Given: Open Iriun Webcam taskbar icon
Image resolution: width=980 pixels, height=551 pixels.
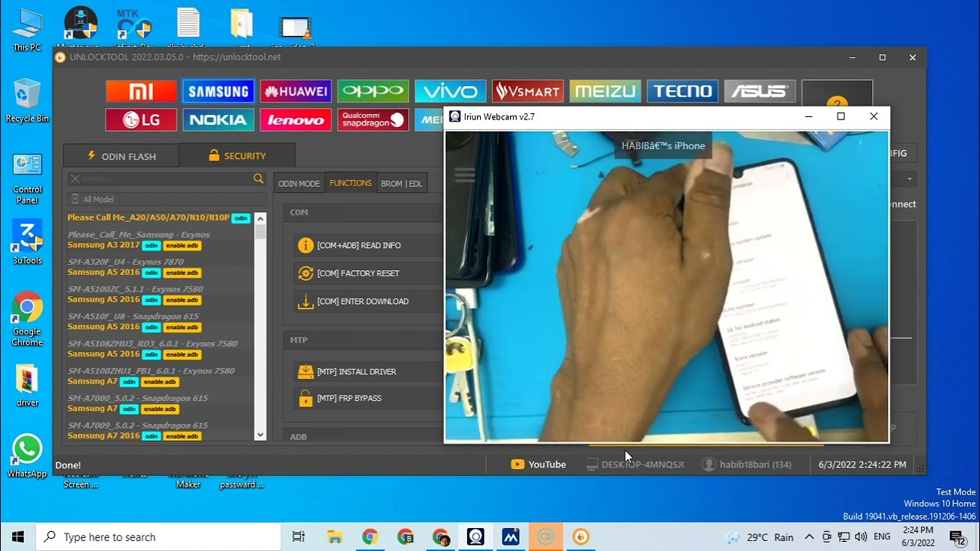Looking at the screenshot, I should pyautogui.click(x=475, y=537).
